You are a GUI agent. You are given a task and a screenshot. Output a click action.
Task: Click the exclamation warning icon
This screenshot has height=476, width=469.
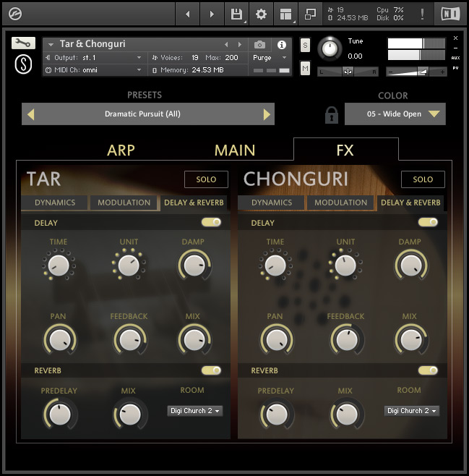pyautogui.click(x=422, y=14)
